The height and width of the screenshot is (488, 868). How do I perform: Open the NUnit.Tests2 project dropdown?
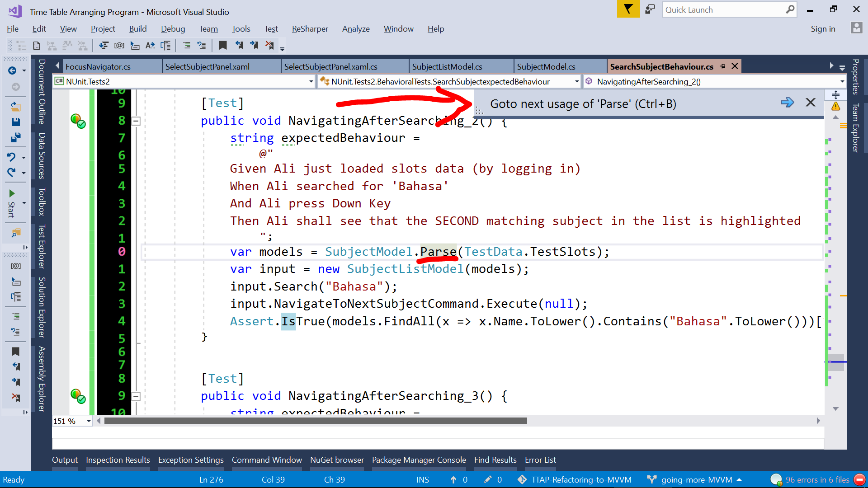(310, 81)
